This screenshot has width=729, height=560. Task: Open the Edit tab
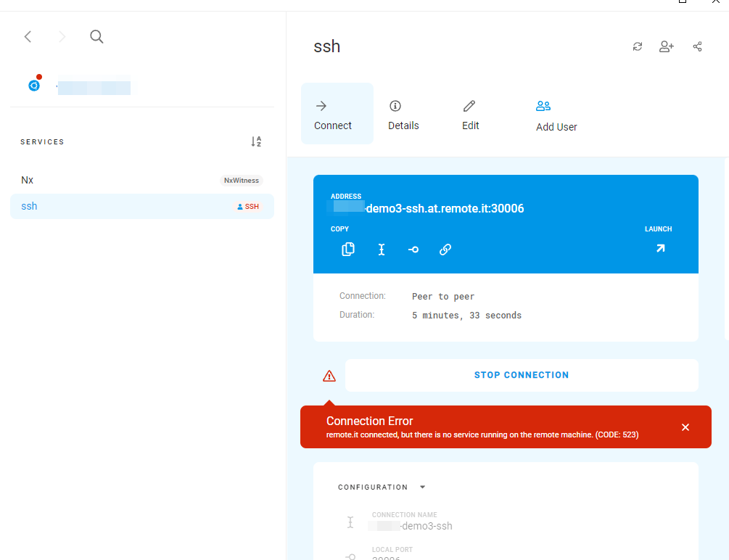point(471,115)
